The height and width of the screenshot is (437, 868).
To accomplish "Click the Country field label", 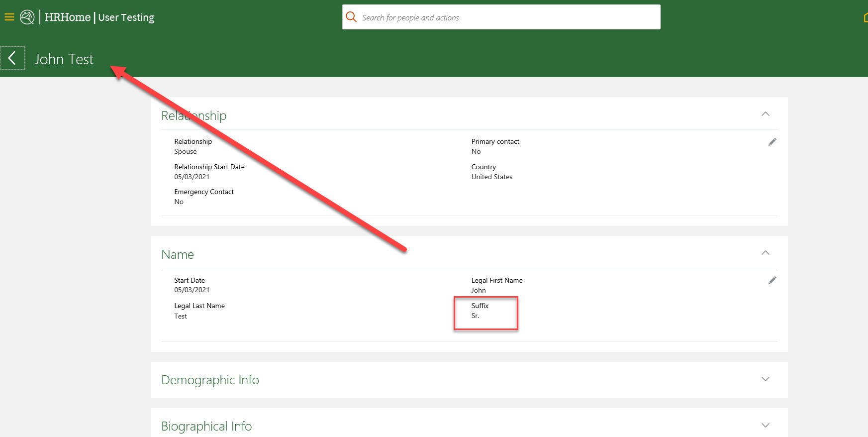I will [483, 167].
